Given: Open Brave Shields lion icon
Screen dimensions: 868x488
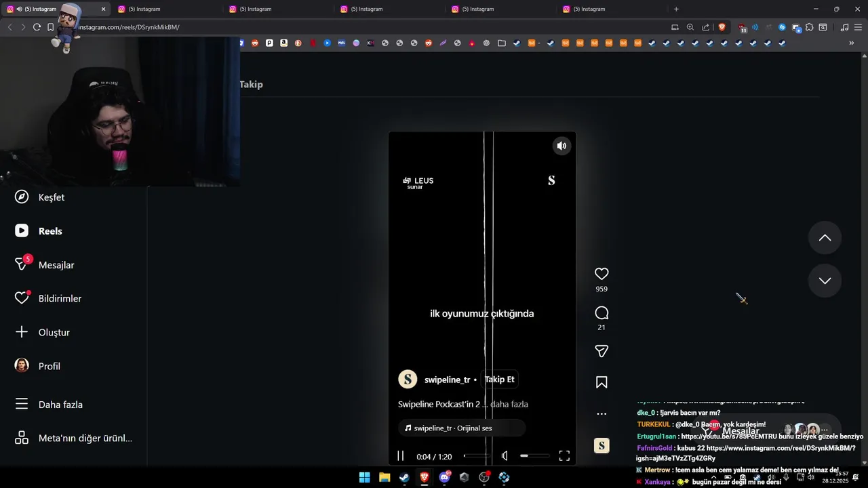Looking at the screenshot, I should 722,27.
